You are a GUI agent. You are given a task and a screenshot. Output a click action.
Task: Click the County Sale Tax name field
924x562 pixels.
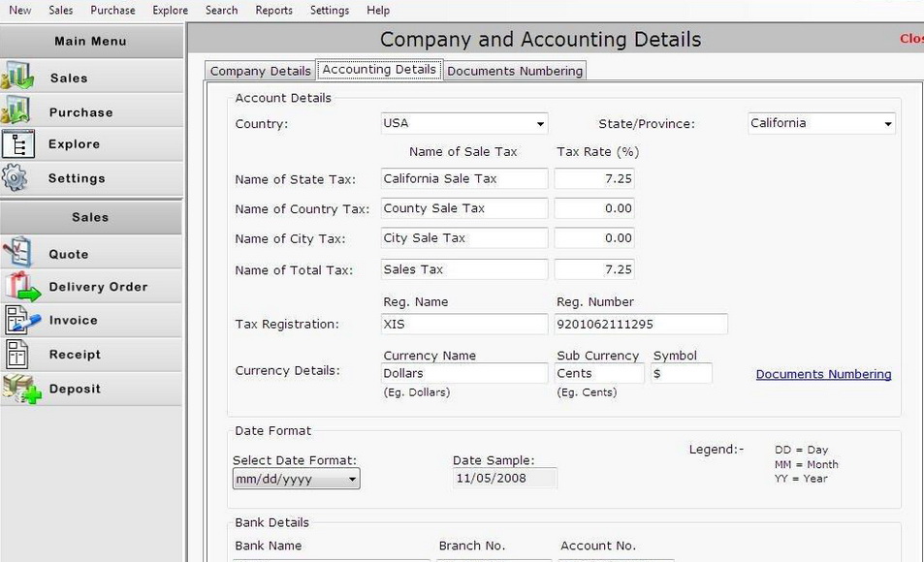[464, 208]
